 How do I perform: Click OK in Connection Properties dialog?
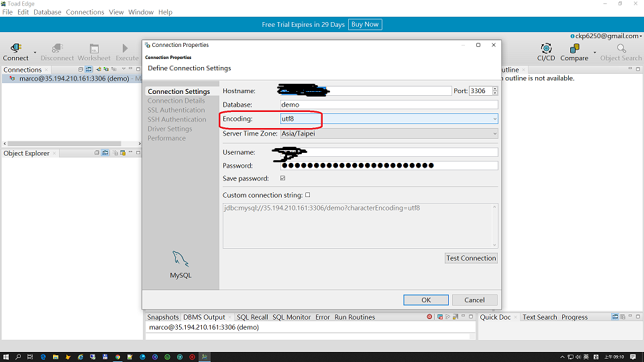(426, 300)
